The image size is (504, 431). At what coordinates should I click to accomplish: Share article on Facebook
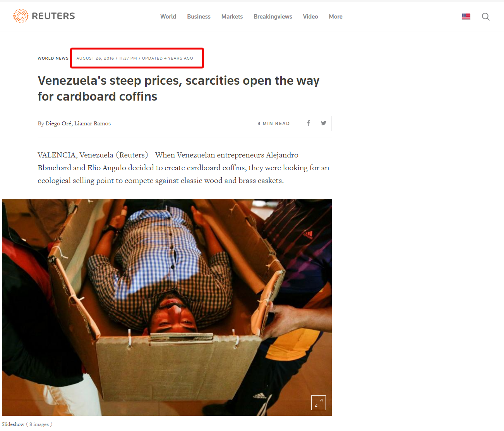[x=309, y=123]
